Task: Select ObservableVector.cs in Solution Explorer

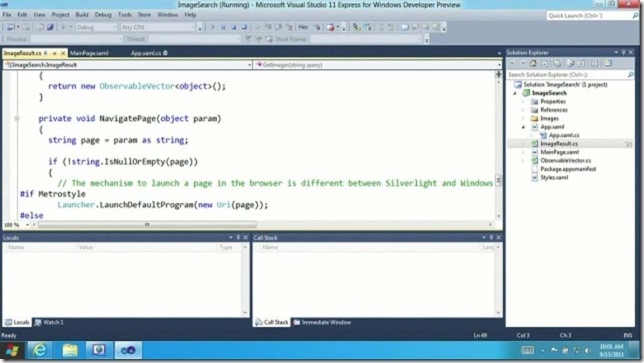Action: tap(566, 161)
